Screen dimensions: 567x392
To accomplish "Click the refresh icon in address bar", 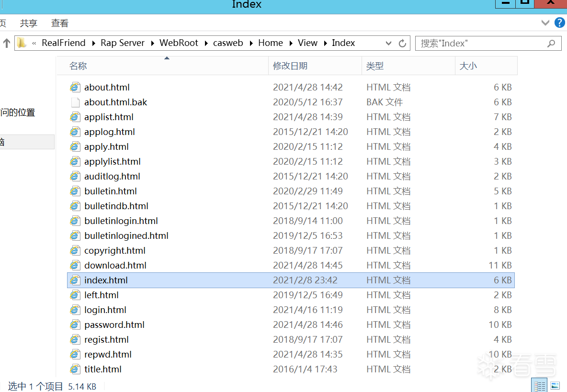I will (x=402, y=43).
